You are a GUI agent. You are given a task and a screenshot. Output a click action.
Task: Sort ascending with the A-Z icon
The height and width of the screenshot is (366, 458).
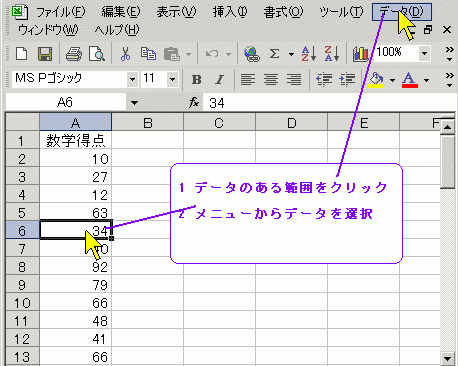coord(309,54)
